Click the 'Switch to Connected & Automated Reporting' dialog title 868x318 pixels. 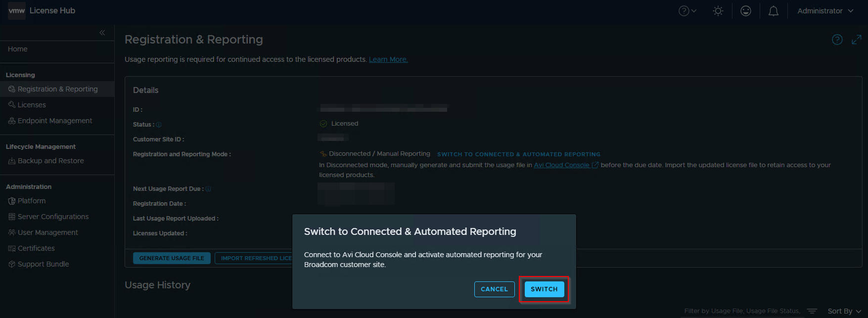pyautogui.click(x=410, y=231)
